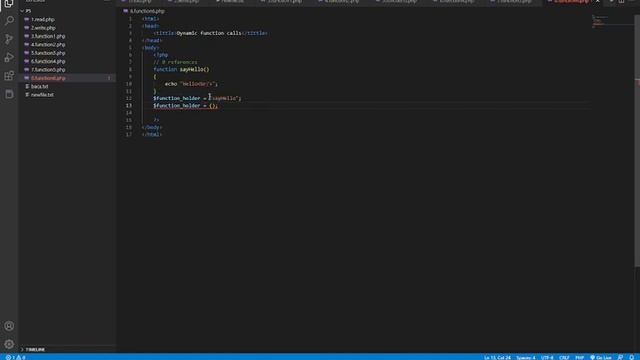The width and height of the screenshot is (640, 360).
Task: Open the Search view in activity bar
Action: coord(9,20)
